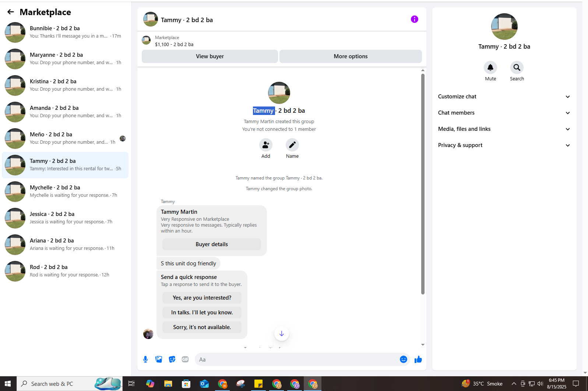
Task: Open File Explorer from taskbar
Action: pyautogui.click(x=168, y=384)
